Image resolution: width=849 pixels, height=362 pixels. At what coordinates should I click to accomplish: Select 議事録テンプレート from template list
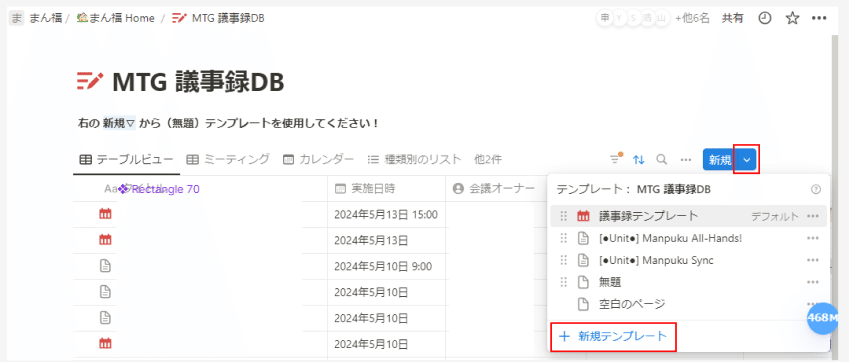pos(688,216)
